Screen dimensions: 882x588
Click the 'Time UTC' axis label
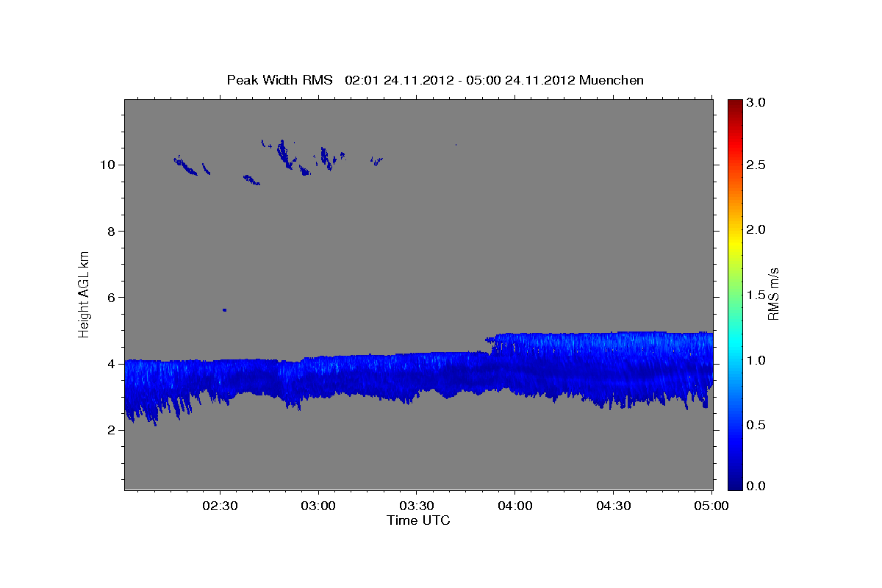418,520
